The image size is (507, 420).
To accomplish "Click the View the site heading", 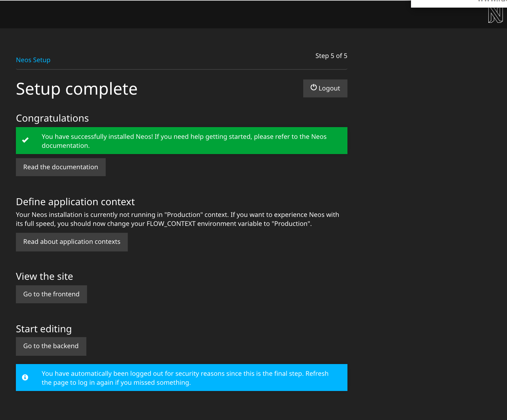I will (45, 277).
